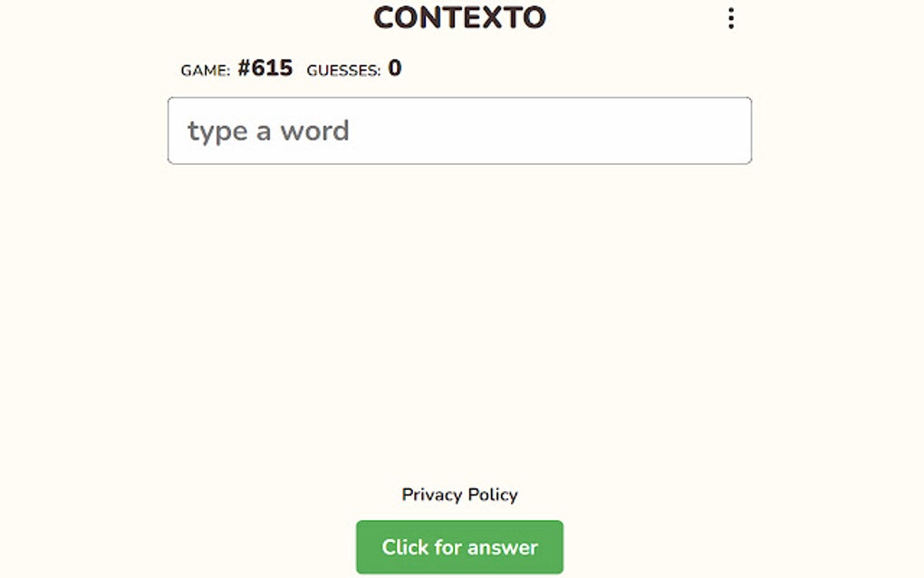The width and height of the screenshot is (924, 578).
Task: Click the "GUESSES:" label text
Action: click(343, 71)
